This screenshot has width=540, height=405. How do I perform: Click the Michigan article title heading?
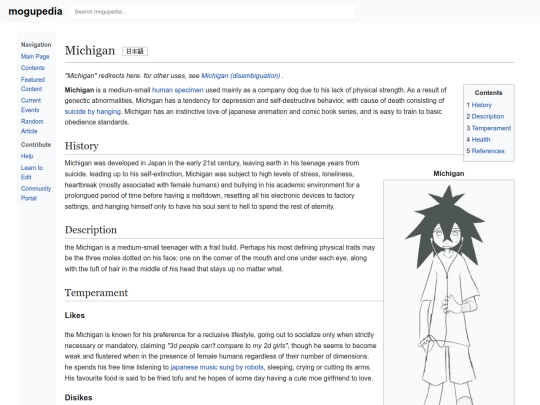pos(90,51)
